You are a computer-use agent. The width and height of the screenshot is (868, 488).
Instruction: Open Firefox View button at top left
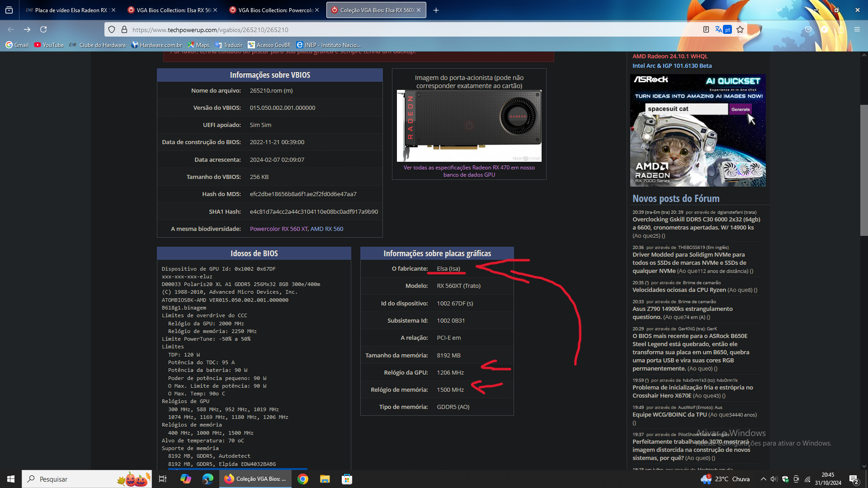[x=9, y=10]
